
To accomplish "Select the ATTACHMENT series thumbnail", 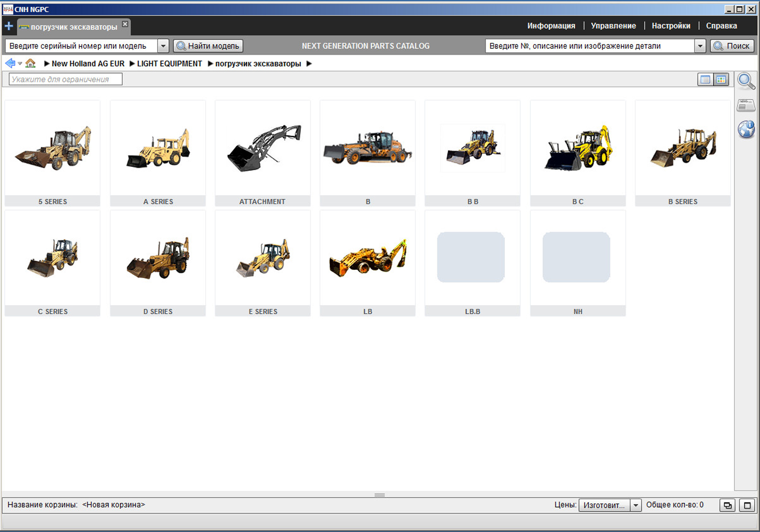I will 263,152.
